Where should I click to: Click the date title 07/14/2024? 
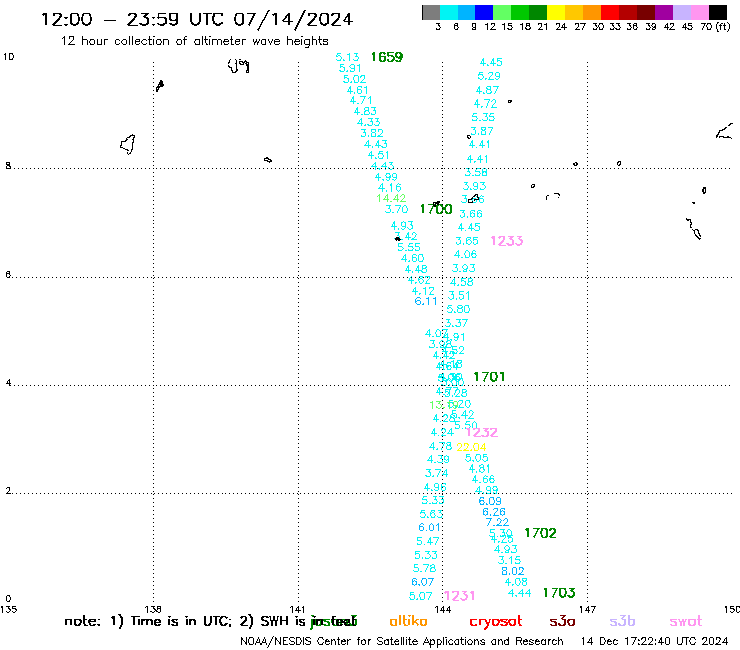pyautogui.click(x=293, y=19)
